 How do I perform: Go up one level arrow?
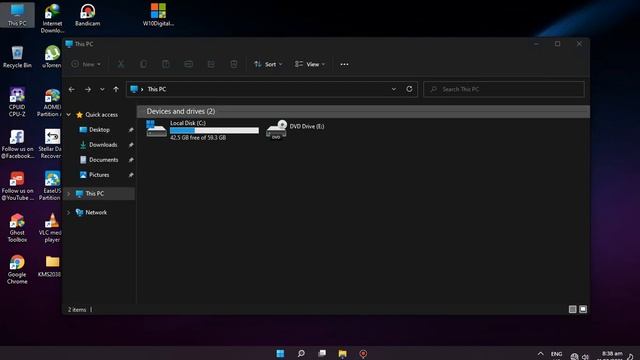tap(116, 89)
